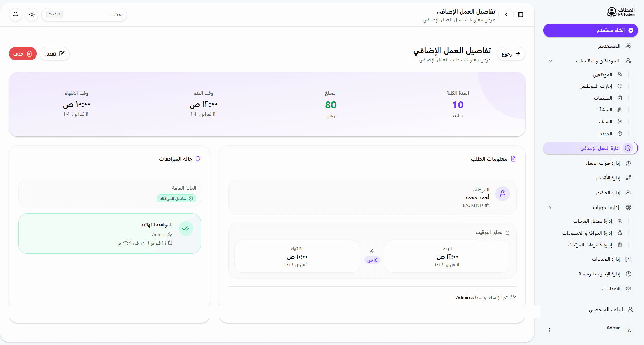
Task: Click message icon beside إدارة التحذيرات
Action: 628,259
